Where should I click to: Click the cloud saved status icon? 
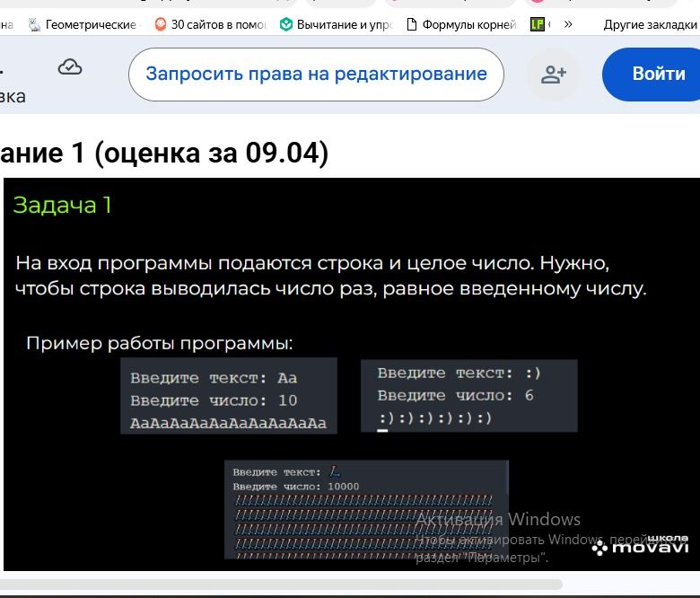tap(70, 67)
